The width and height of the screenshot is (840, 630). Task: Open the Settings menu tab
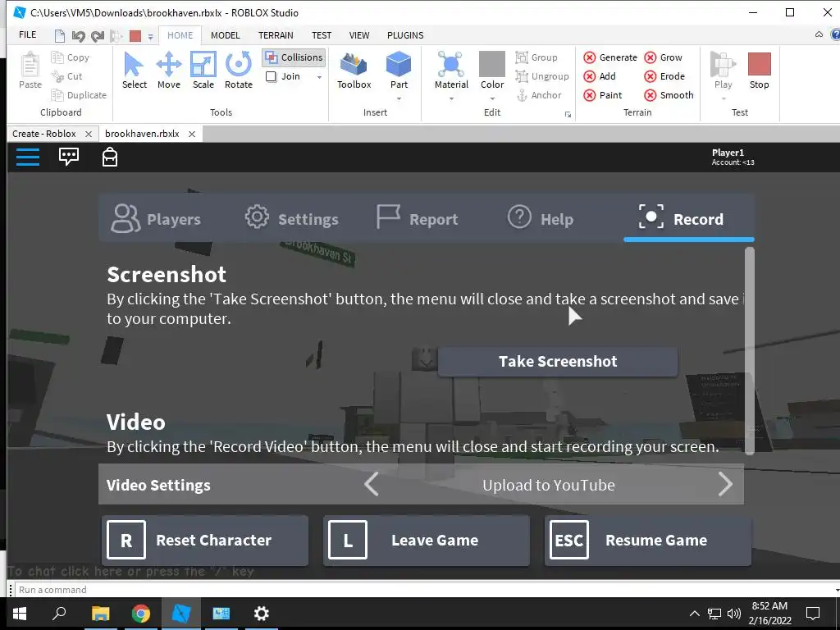[x=291, y=218]
